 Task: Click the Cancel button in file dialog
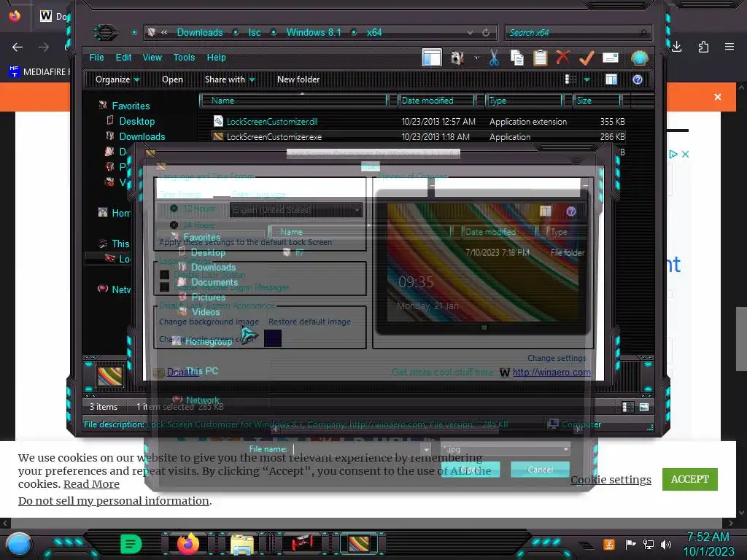point(541,470)
